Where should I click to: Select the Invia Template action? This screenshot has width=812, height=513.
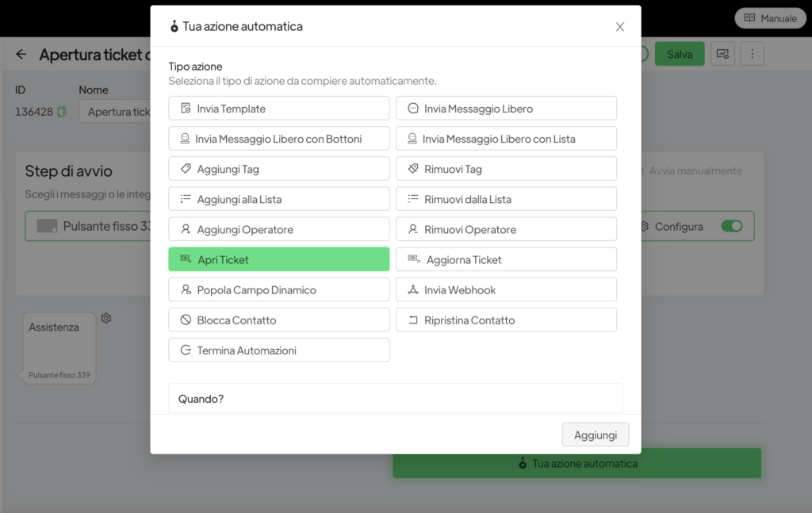[x=278, y=109]
